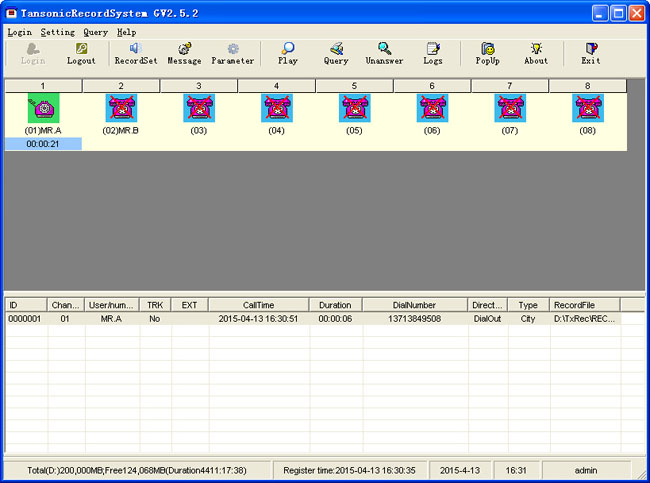Viewport: 650px width, 483px height.
Task: Open the Parameter settings icon
Action: click(232, 53)
